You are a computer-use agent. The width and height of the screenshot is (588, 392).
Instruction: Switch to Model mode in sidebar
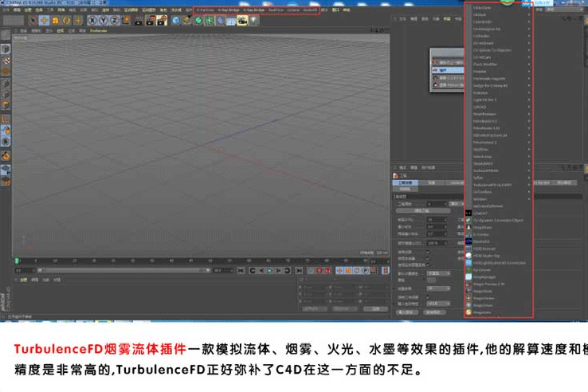point(6,49)
